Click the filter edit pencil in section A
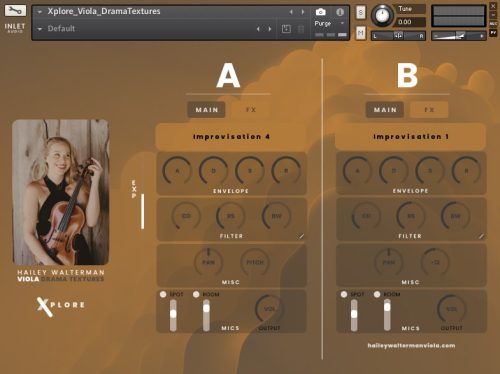This screenshot has height=374, width=500. point(301,236)
